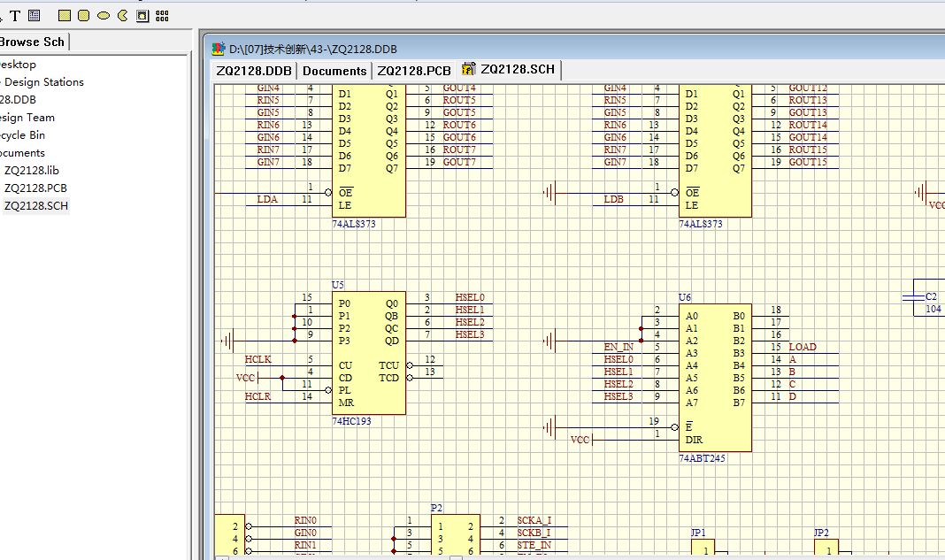945x560 pixels.
Task: Click the U5 designator label
Action: [x=337, y=285]
